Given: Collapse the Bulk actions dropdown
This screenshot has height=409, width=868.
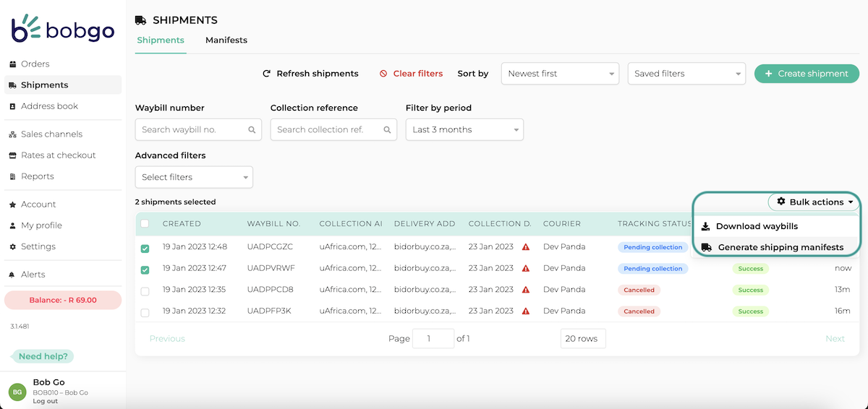Looking at the screenshot, I should coord(814,202).
